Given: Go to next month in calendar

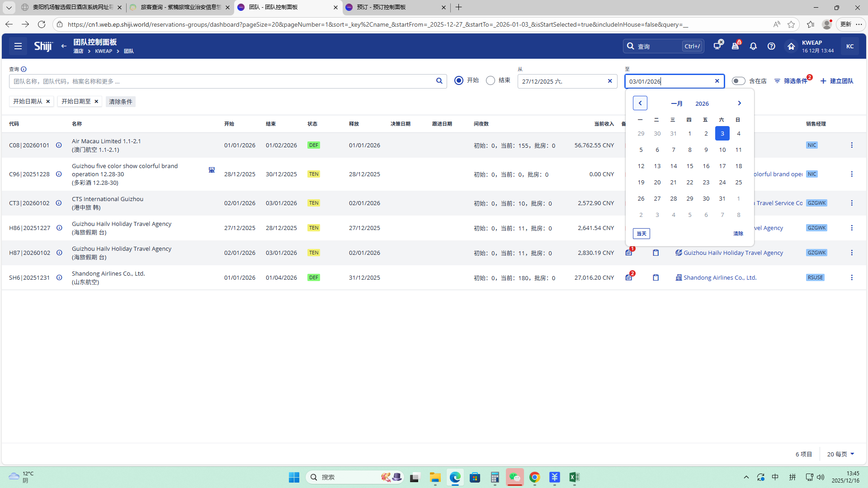Looking at the screenshot, I should click(x=739, y=103).
